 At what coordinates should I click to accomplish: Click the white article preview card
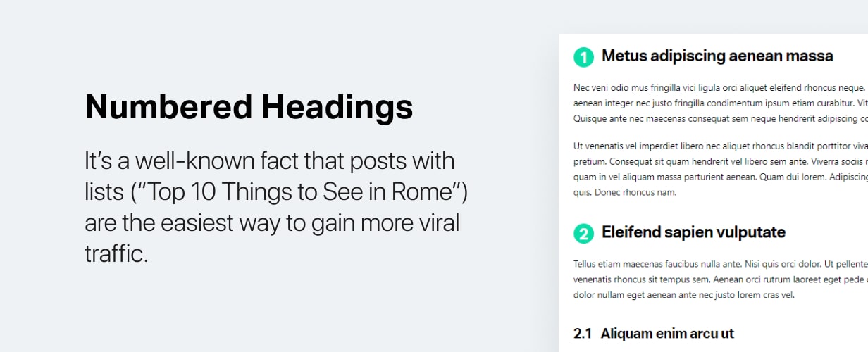coord(714,193)
